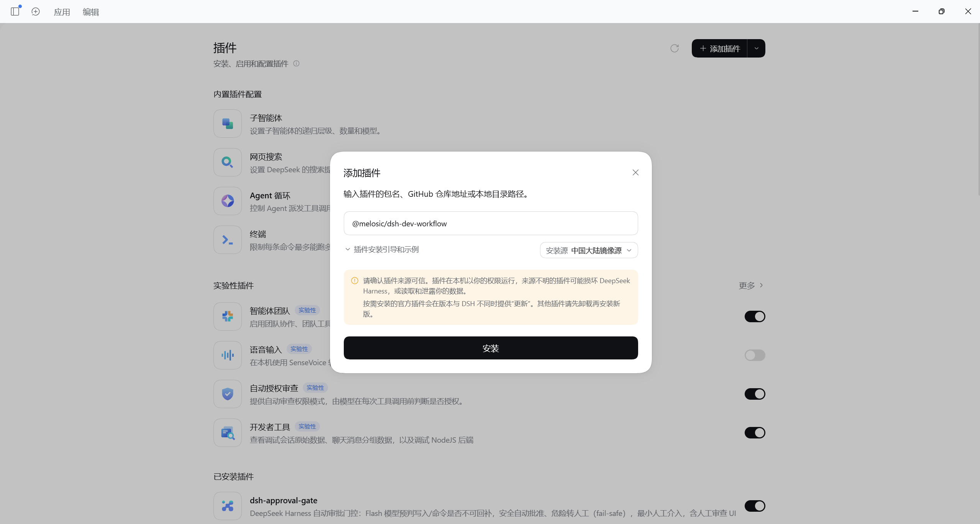
Task: Open the 网页搜索 plugin icon
Action: click(228, 162)
